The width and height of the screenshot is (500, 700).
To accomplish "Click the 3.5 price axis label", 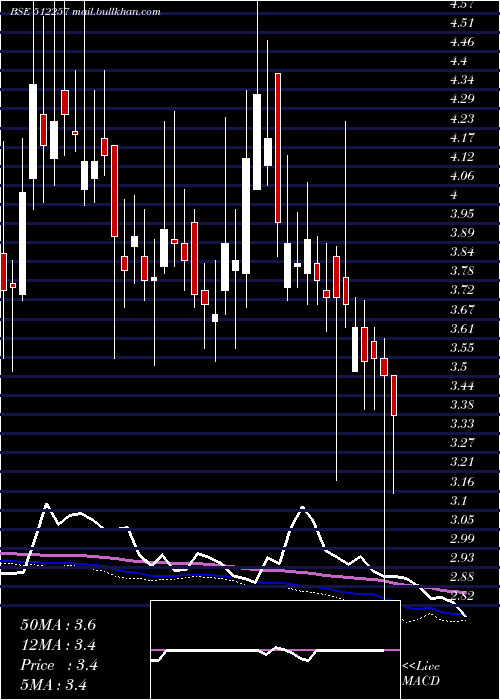I will point(458,367).
